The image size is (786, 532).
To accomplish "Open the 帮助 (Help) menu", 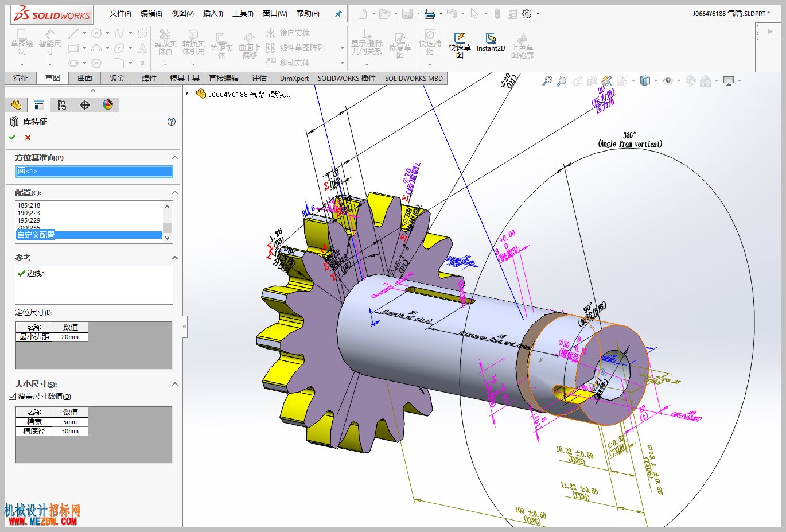I will click(x=308, y=14).
